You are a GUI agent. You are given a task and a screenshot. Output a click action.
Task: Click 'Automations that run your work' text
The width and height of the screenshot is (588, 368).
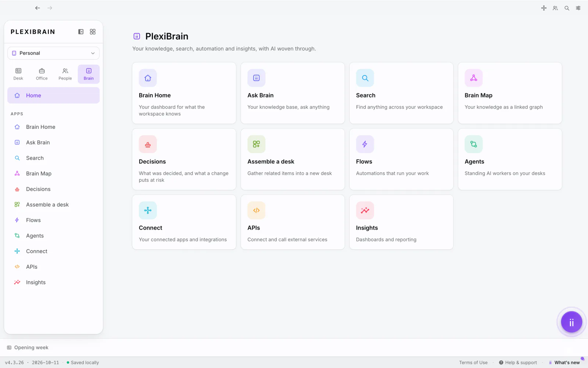392,173
